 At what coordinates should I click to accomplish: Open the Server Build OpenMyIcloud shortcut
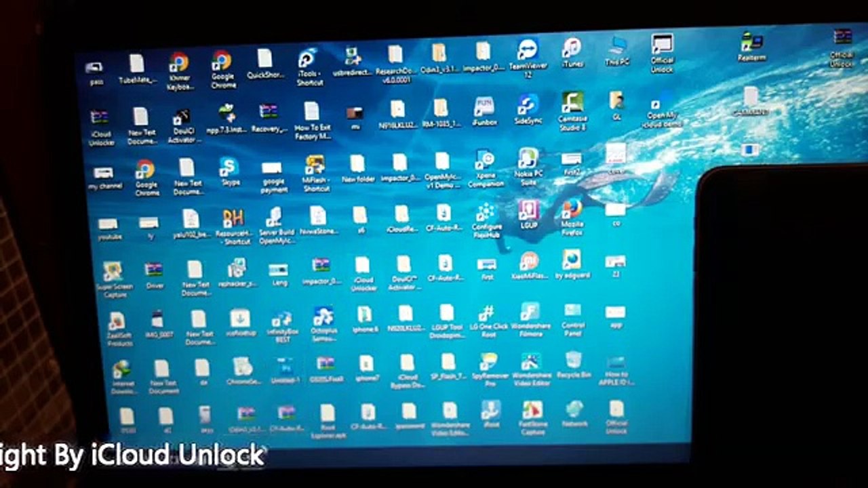276,226
